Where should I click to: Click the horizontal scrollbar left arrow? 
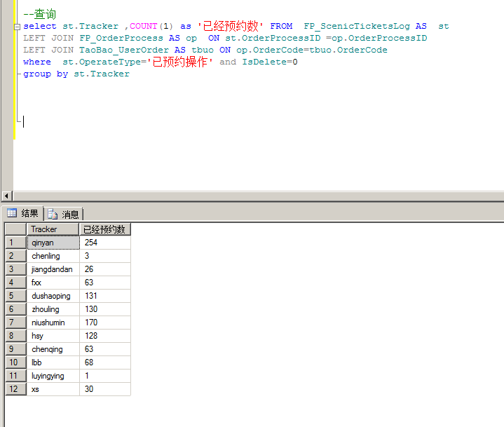coord(6,196)
